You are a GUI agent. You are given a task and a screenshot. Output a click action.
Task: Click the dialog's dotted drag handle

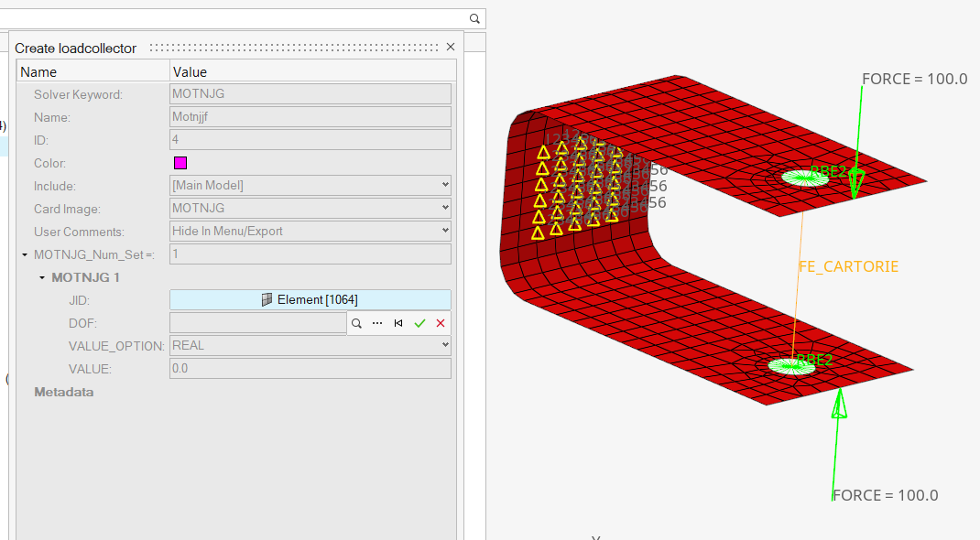point(294,48)
